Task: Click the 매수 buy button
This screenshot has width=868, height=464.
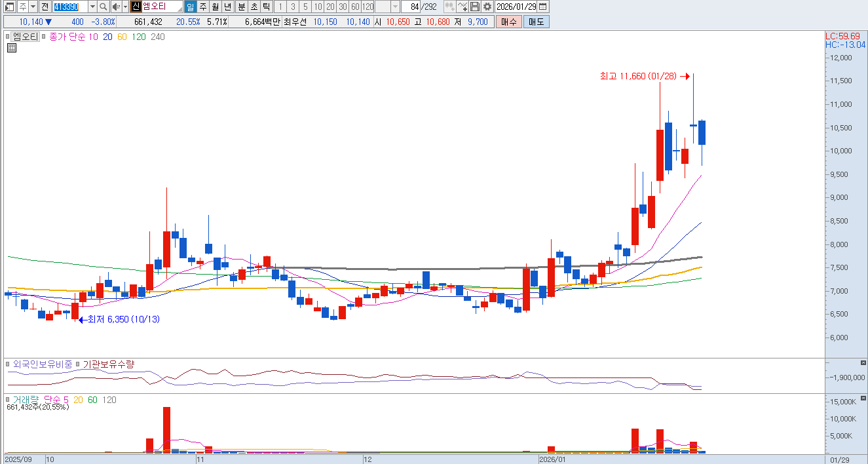Action: (x=508, y=22)
